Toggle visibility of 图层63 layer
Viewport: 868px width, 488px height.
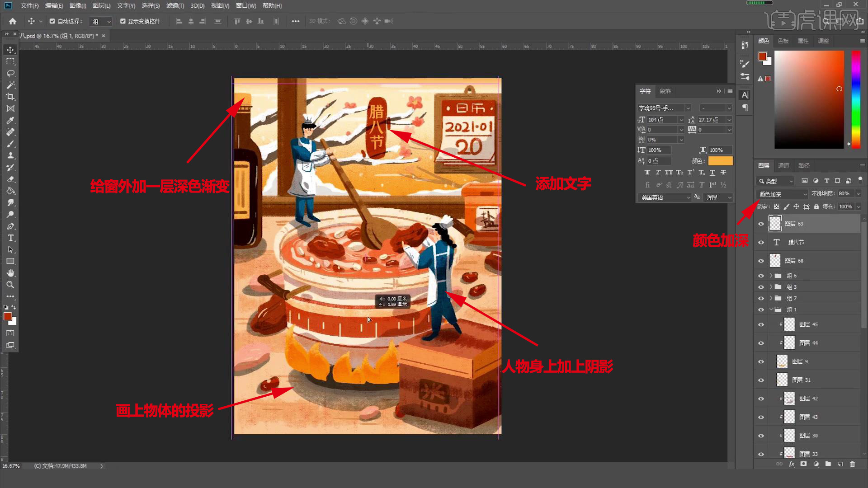[761, 224]
